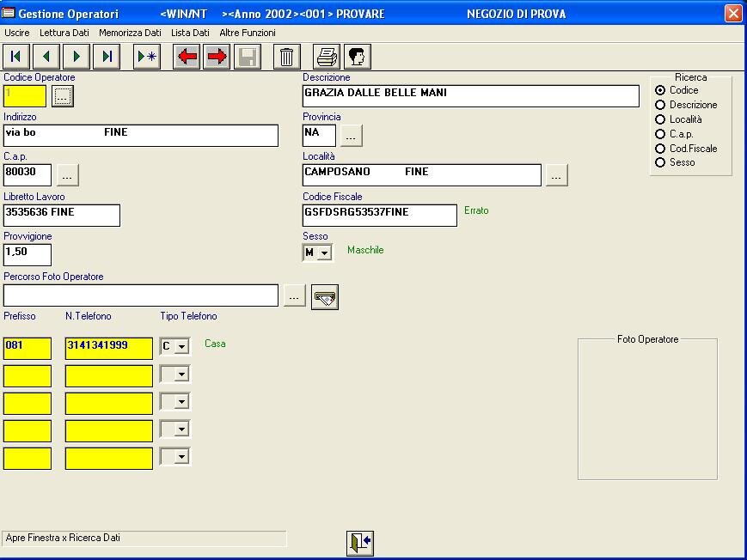Choose Cod.Fiscale radio button in Ricerca
The width and height of the screenshot is (747, 560).
(660, 149)
